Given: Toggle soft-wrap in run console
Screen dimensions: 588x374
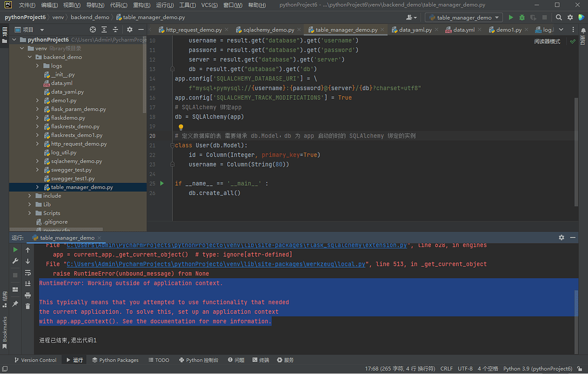Looking at the screenshot, I should tap(28, 273).
